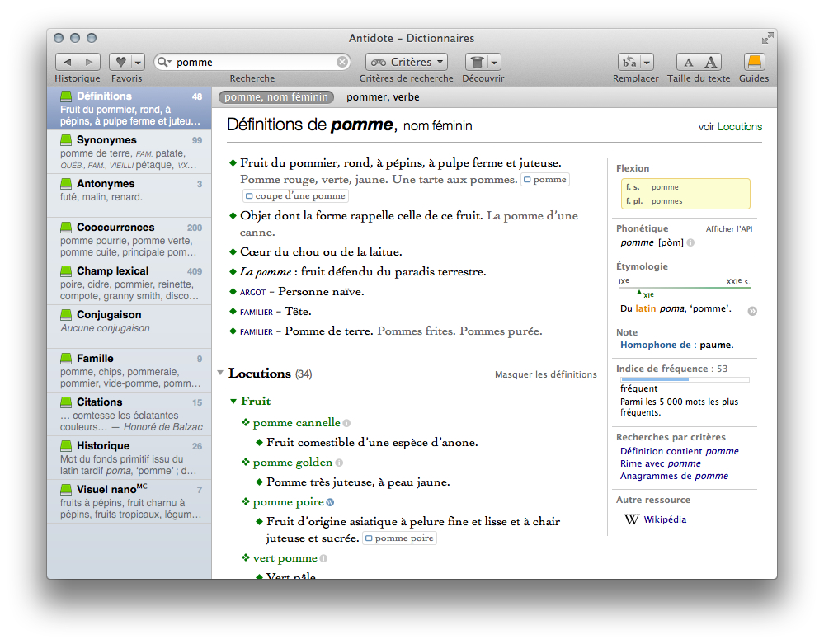Open the Remplacer dropdown arrow
The height and width of the screenshot is (644, 824).
[647, 62]
